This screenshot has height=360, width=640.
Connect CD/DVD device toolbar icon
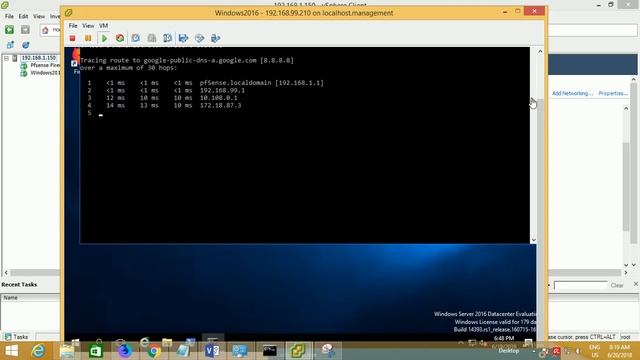tap(199, 38)
